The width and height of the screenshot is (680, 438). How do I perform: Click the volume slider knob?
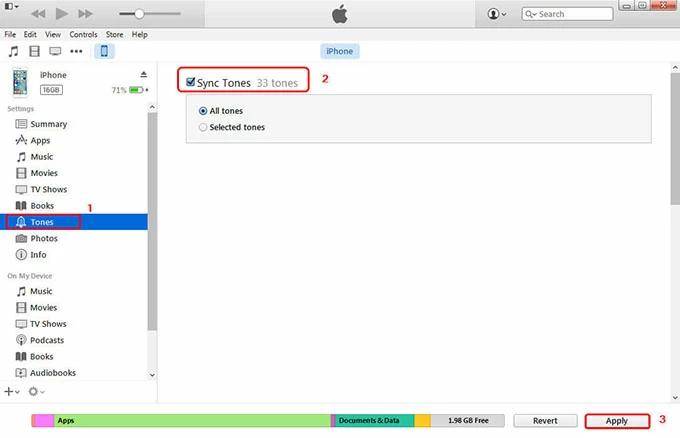pyautogui.click(x=139, y=14)
